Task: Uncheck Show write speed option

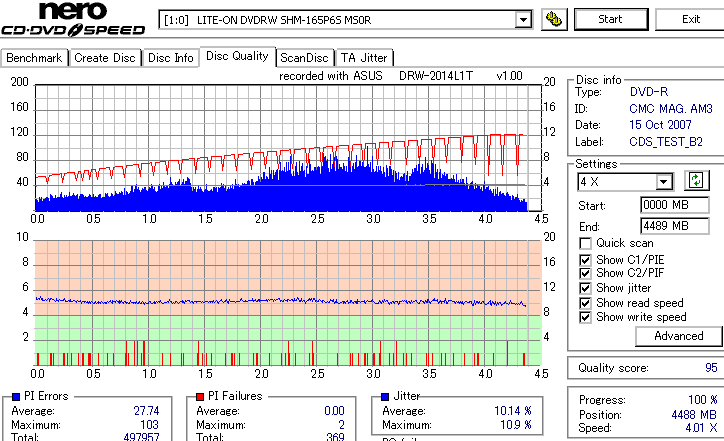Action: coord(585,317)
